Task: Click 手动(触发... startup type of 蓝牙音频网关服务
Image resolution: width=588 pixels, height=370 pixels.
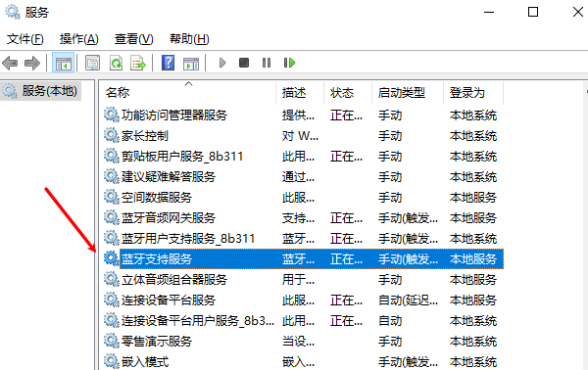Action: click(x=408, y=218)
